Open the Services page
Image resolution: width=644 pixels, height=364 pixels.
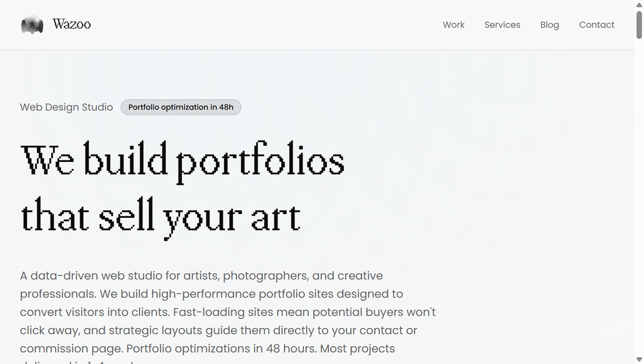pos(502,25)
